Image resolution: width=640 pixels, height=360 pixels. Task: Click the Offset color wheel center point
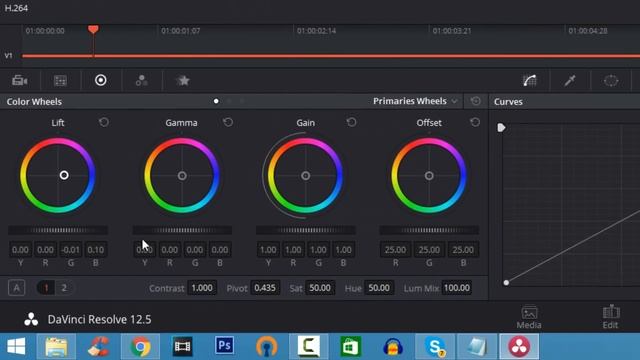[429, 176]
